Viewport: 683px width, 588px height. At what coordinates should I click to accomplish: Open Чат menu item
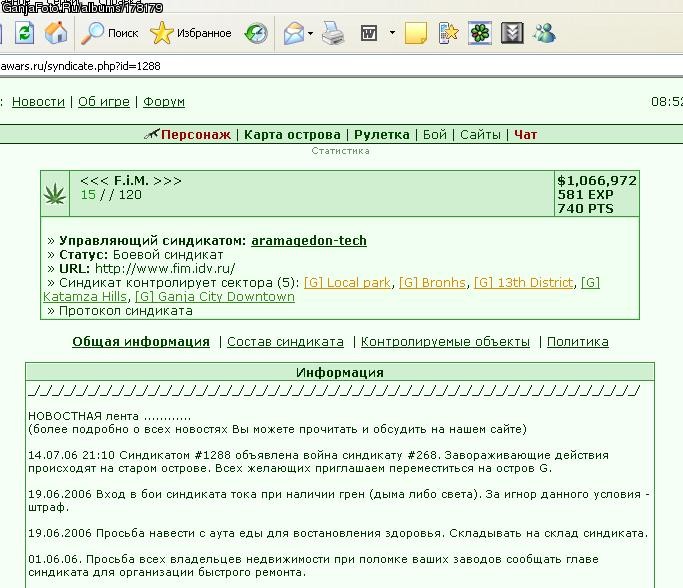click(x=525, y=135)
